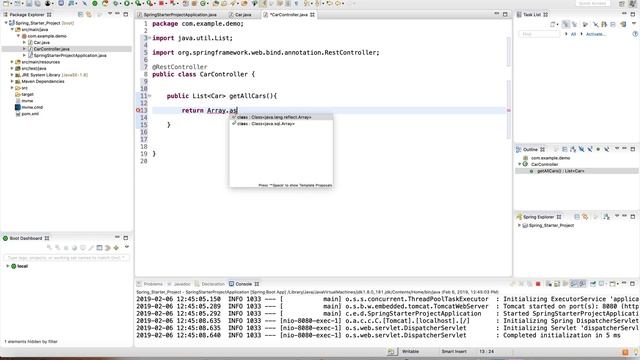The image size is (640, 360).
Task: Toggle Link with Editor in Spring Explorer
Action: coord(585,217)
